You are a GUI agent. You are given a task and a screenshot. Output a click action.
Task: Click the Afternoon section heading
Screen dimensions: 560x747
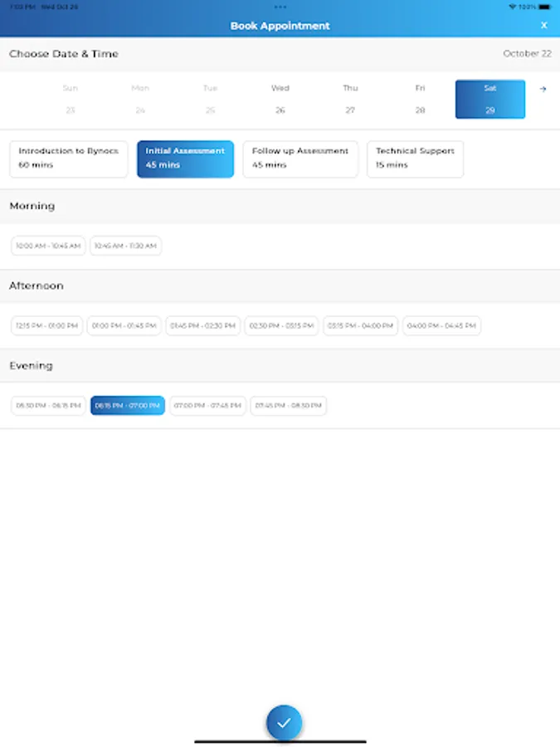[37, 286]
